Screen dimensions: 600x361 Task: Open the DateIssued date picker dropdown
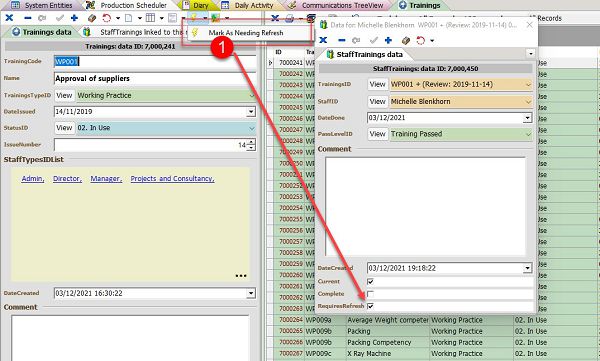tap(251, 111)
